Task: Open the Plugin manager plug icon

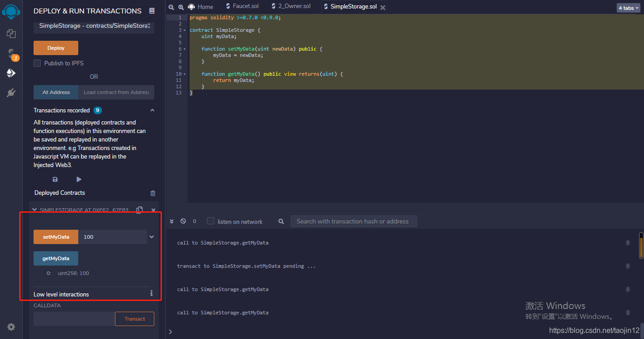Action: point(11,93)
